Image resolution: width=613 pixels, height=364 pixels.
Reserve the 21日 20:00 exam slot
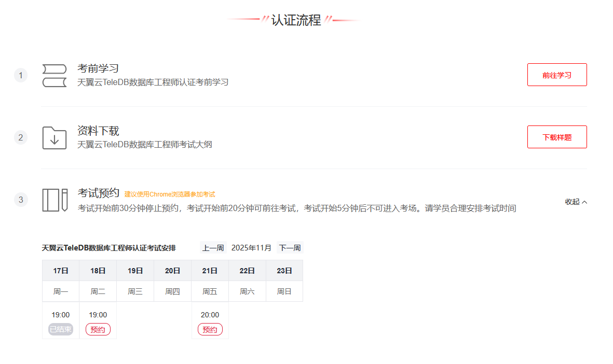[210, 330]
